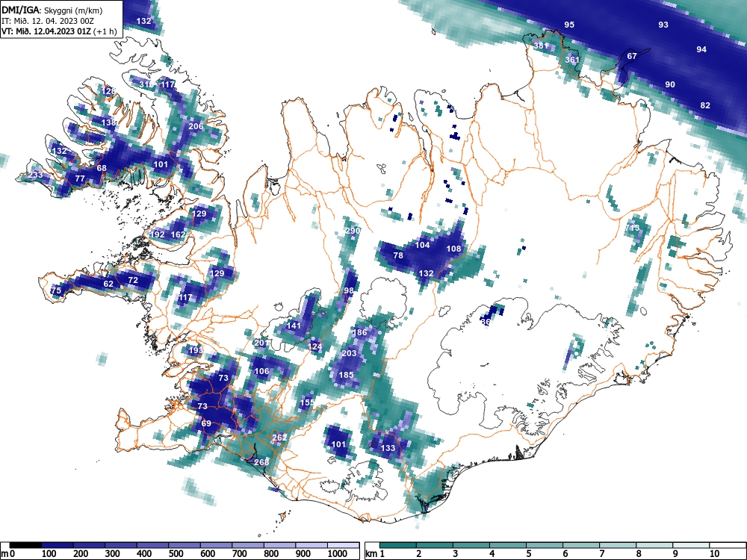Image resolution: width=747 pixels, height=560 pixels.
Task: Click the visibility value 77 in the Westfjords
Action: click(80, 179)
